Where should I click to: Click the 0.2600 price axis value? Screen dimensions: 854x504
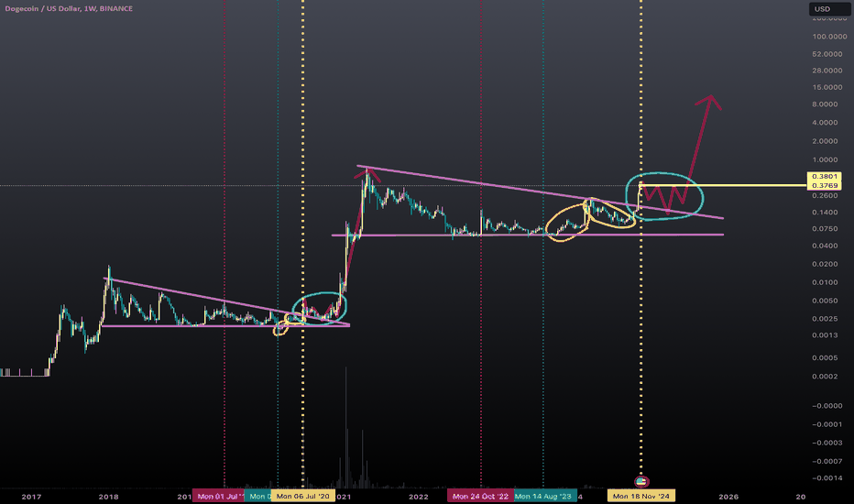pyautogui.click(x=825, y=195)
